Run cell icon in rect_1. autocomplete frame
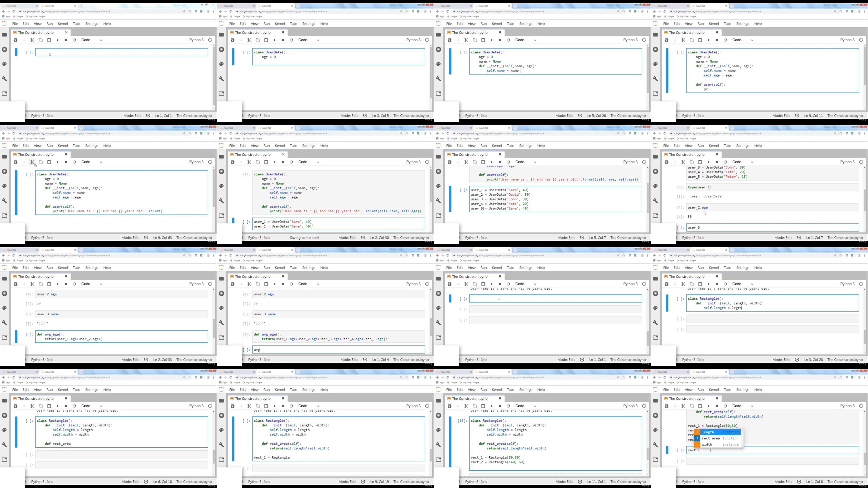 click(709, 406)
